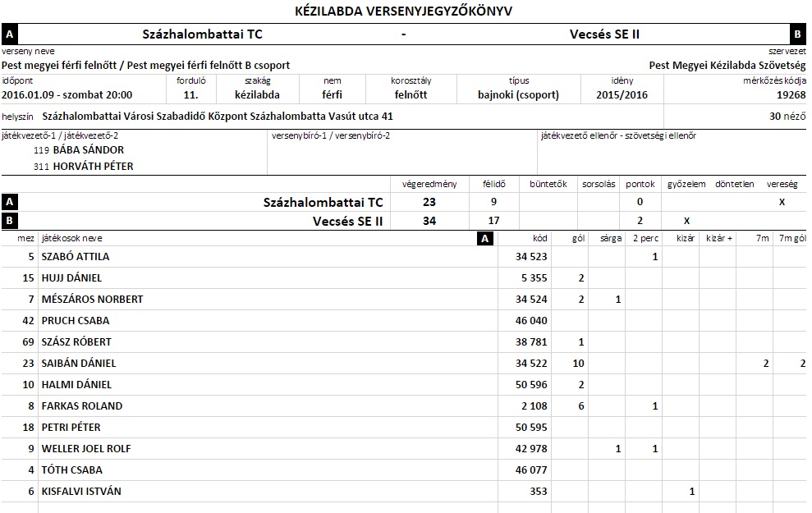Click the A badge in the player table header
The height and width of the screenshot is (513, 812).
[484, 239]
